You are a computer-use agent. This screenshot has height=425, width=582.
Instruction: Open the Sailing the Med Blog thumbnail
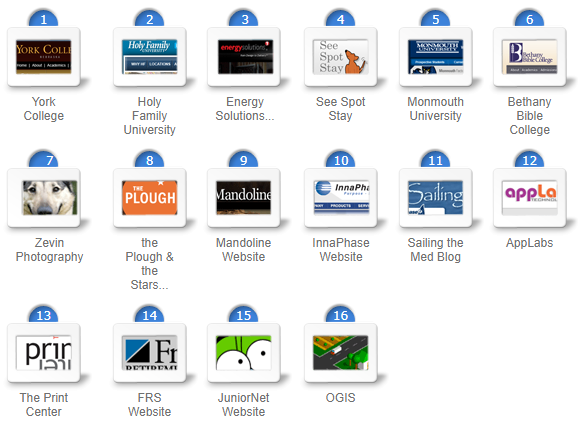(435, 198)
